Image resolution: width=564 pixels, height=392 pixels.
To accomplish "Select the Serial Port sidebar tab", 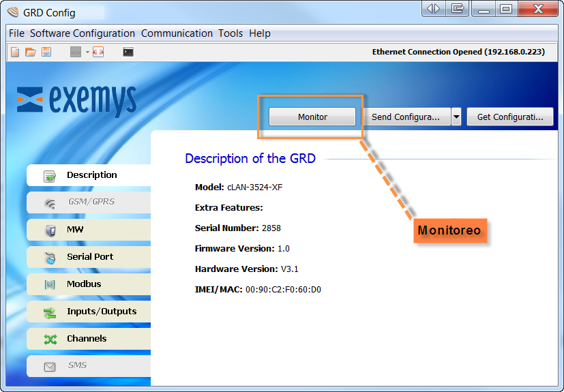I will click(x=89, y=257).
